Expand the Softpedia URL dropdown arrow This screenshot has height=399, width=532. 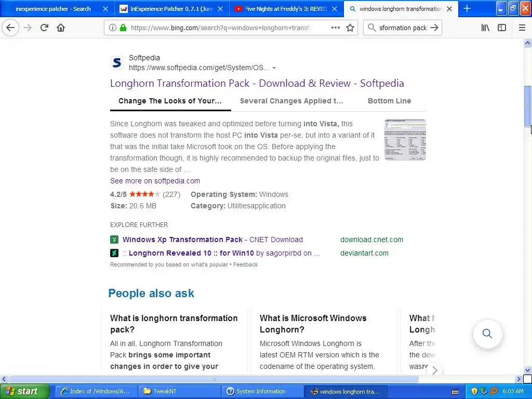coord(274,68)
